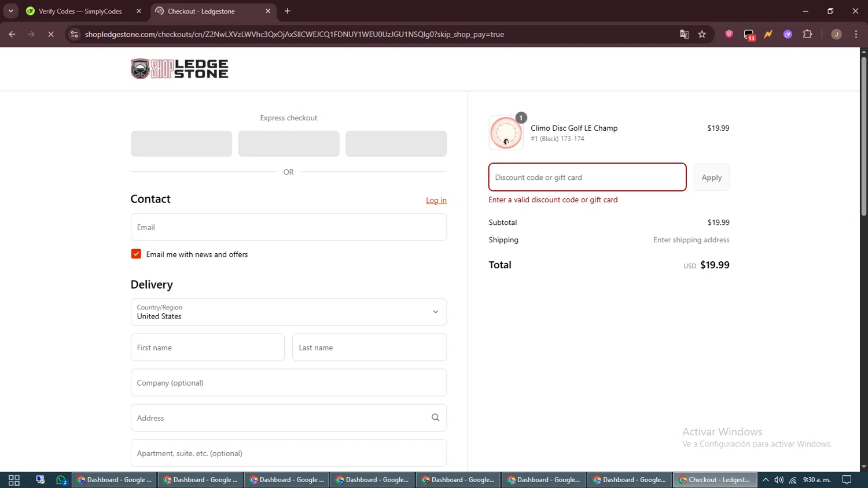Go back to the previous page

click(12, 34)
